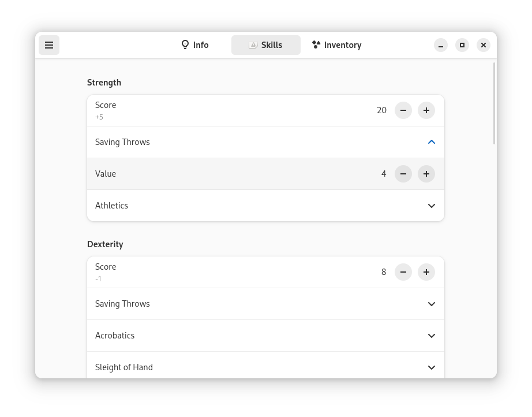
Task: Switch to the Info tab
Action: pos(195,45)
